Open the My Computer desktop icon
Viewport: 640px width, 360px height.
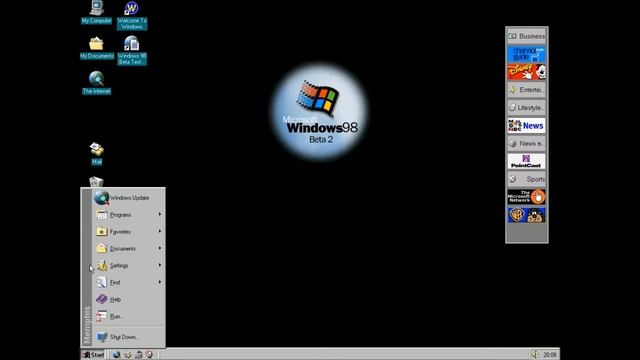coord(96,12)
